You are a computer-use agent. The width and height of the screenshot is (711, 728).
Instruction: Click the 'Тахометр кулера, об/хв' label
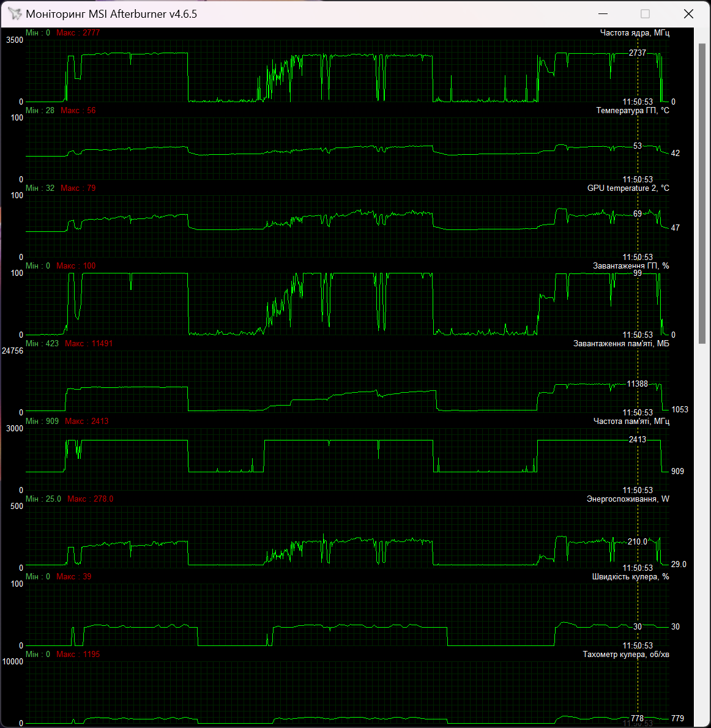click(626, 654)
